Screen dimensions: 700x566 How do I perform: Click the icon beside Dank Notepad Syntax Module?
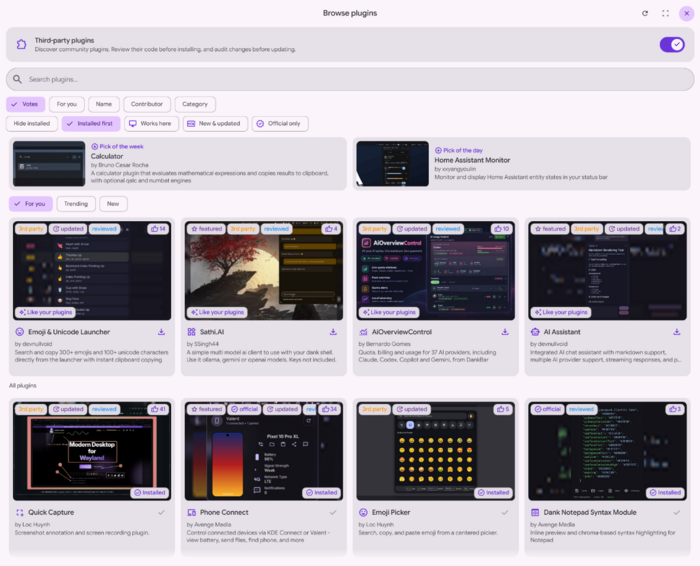point(535,512)
